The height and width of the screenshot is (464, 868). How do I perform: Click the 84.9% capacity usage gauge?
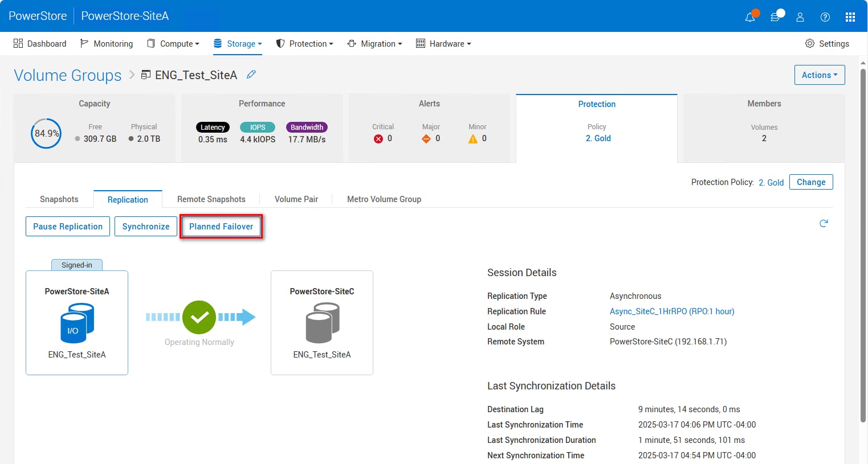46,133
